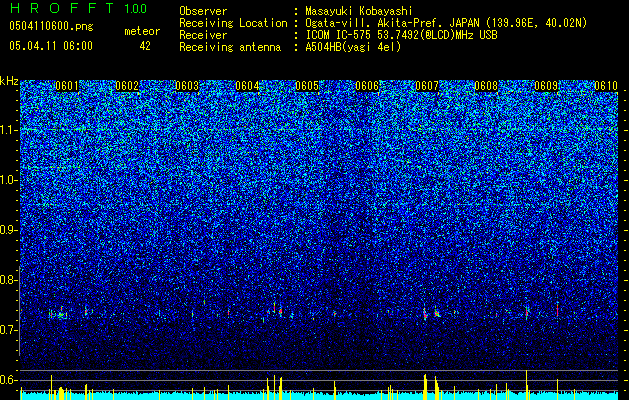Select the filename 0504110600.png
Viewport: 629px width, 400px height.
tap(51, 27)
